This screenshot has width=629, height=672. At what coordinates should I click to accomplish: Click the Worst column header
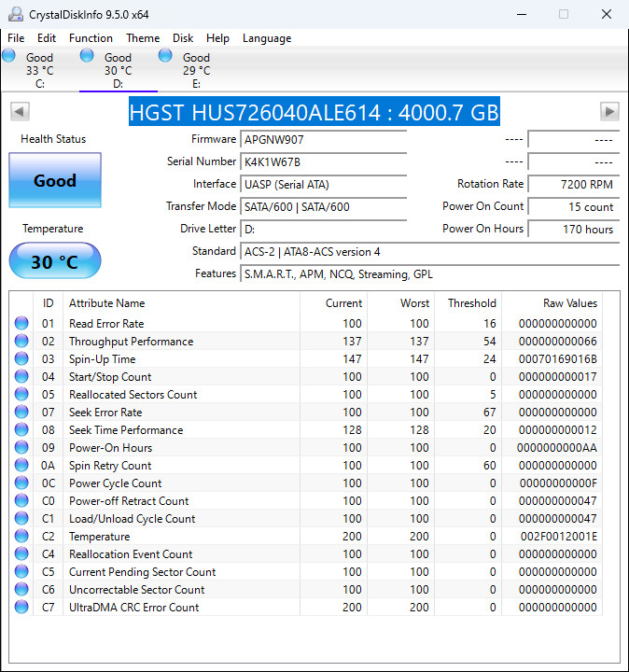(x=400, y=303)
